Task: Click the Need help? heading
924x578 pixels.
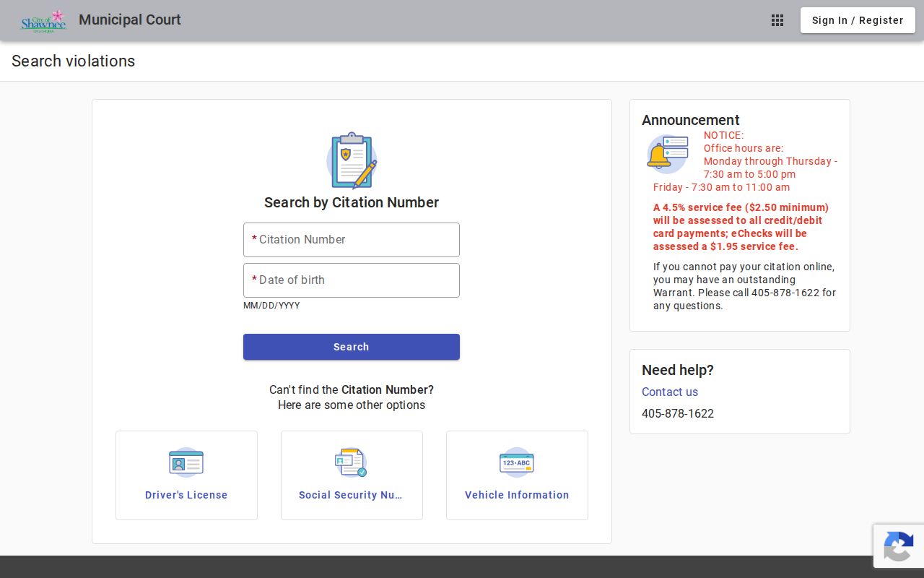Action: point(678,370)
